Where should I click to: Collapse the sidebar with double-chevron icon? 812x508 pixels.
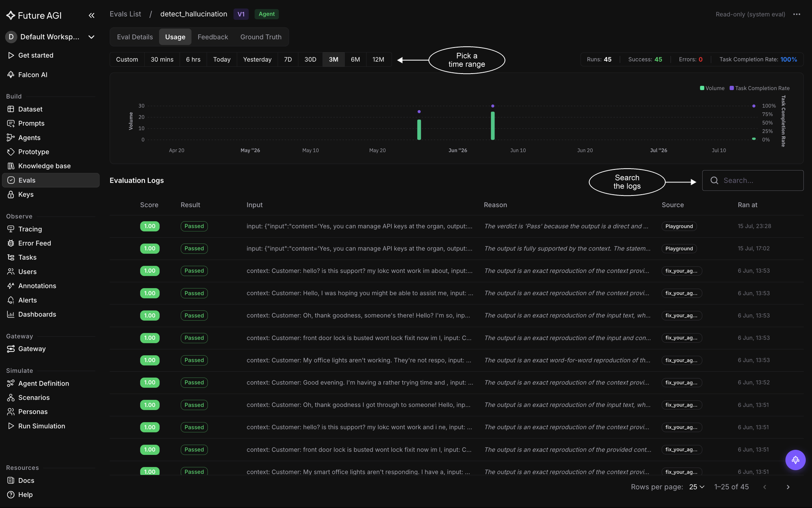click(91, 15)
